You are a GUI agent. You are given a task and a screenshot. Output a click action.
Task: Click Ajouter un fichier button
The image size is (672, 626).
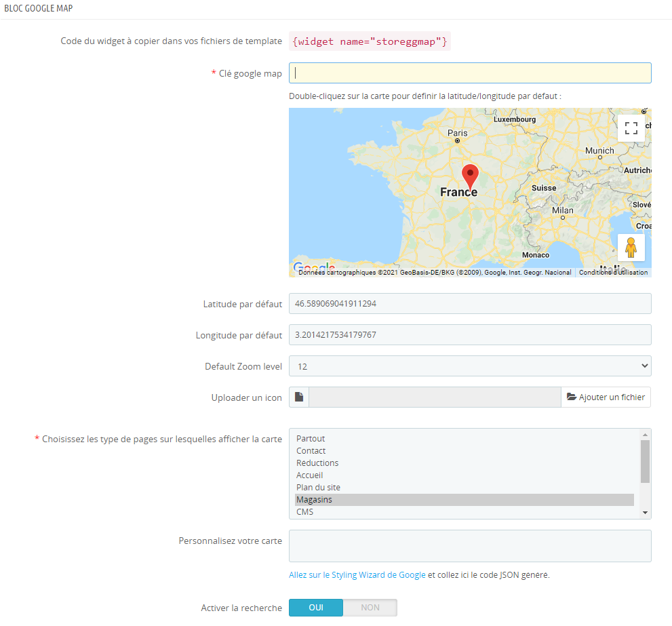[x=606, y=397]
